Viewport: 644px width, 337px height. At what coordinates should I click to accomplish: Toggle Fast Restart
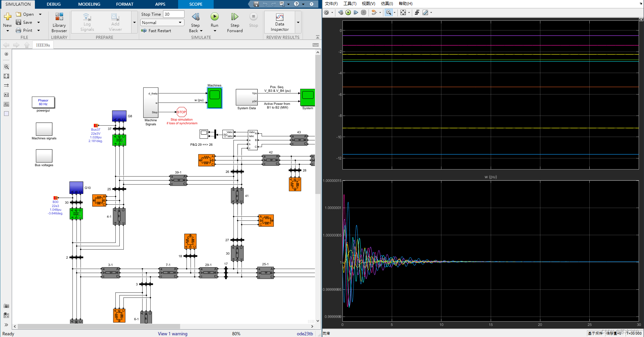click(156, 30)
